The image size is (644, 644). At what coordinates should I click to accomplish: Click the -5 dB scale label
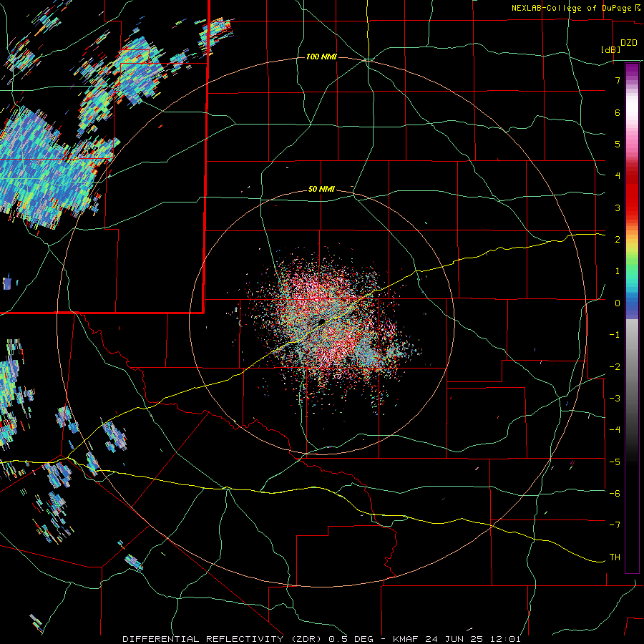pyautogui.click(x=615, y=462)
